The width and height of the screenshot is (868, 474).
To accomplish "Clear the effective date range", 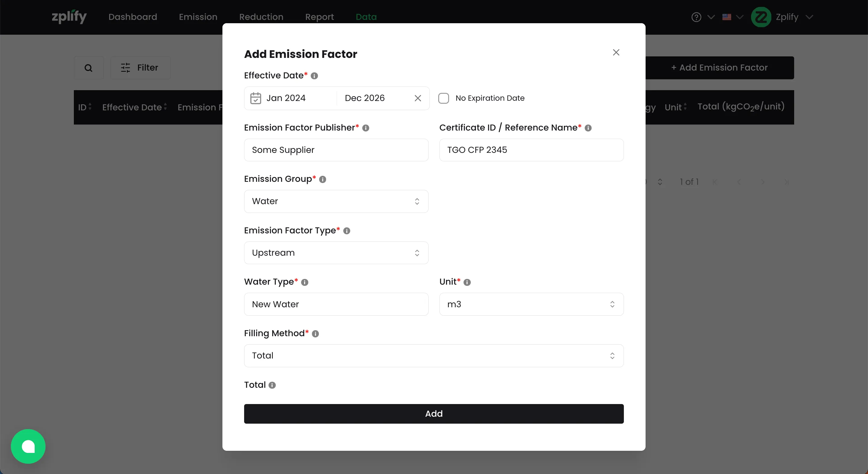I will click(x=417, y=98).
